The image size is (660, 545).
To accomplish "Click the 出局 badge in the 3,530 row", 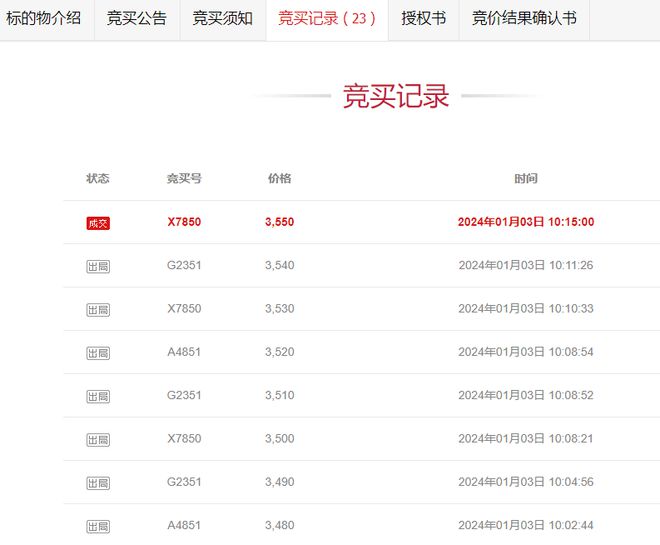I will pyautogui.click(x=98, y=310).
